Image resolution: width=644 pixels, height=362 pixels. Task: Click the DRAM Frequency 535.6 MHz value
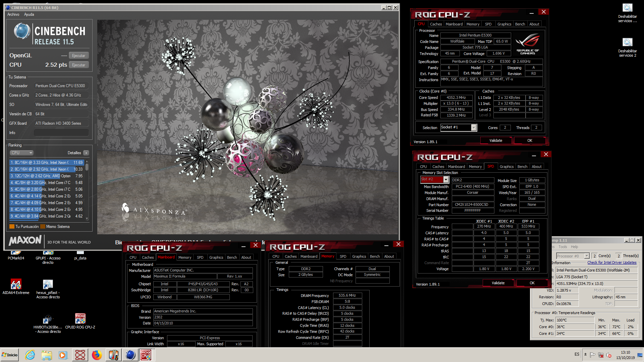pos(347,295)
